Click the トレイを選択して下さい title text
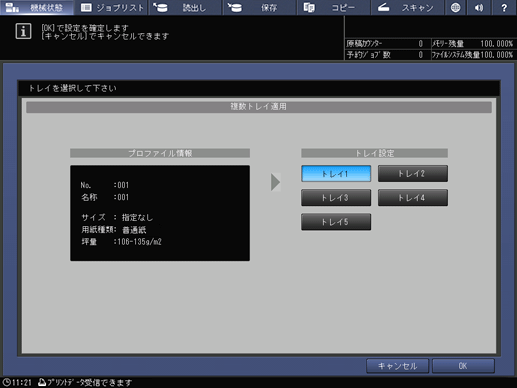517x388 pixels. click(x=73, y=88)
